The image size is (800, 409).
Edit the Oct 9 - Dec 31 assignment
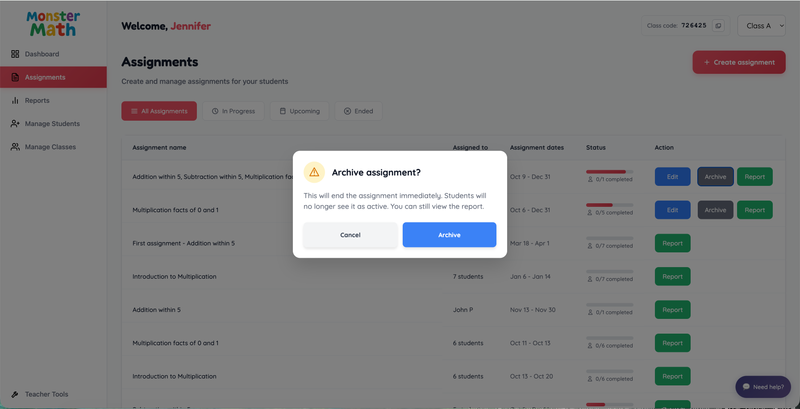click(672, 177)
